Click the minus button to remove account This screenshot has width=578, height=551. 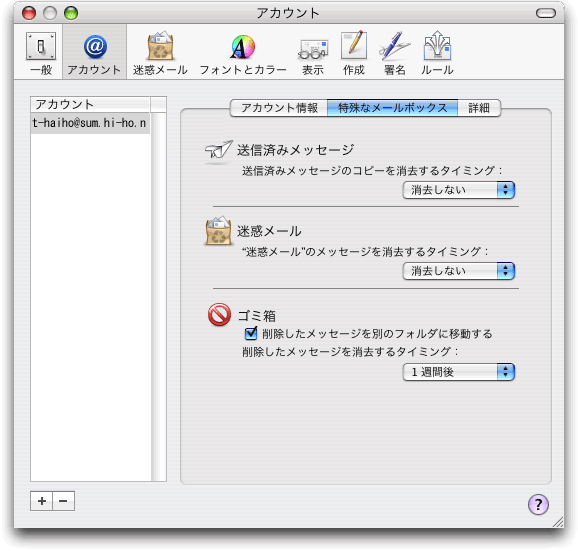[63, 501]
